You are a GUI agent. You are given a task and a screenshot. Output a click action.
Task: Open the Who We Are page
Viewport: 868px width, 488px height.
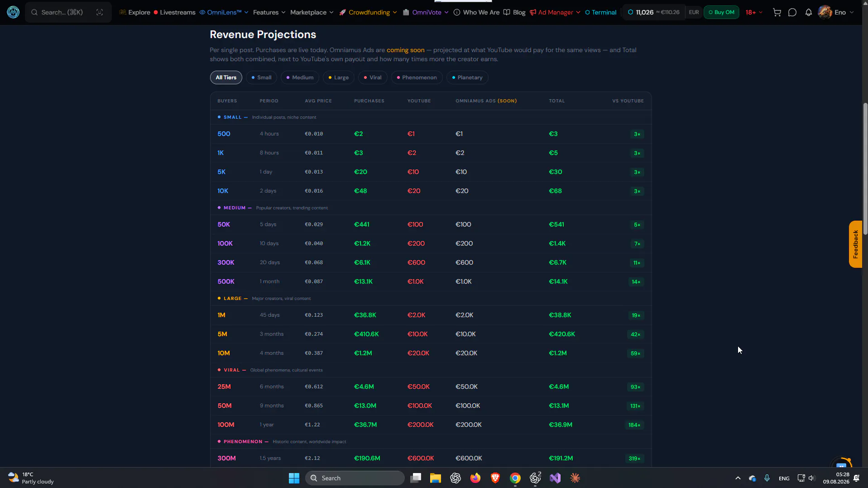point(477,12)
